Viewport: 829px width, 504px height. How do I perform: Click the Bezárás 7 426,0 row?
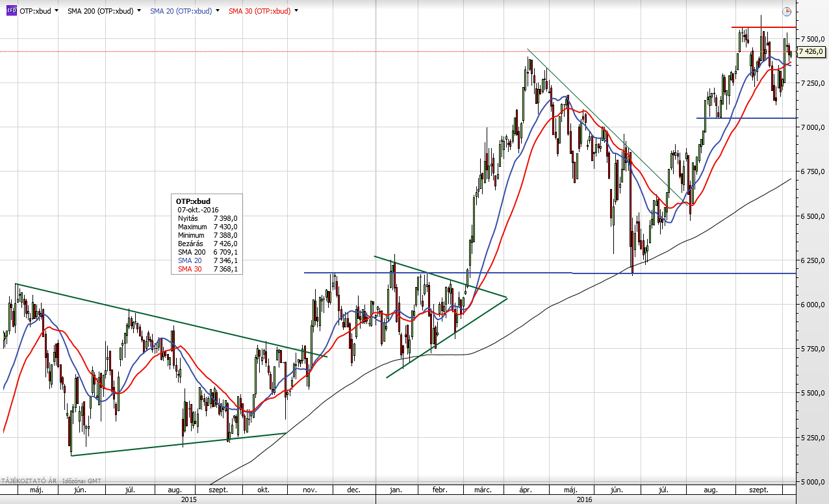click(x=207, y=244)
